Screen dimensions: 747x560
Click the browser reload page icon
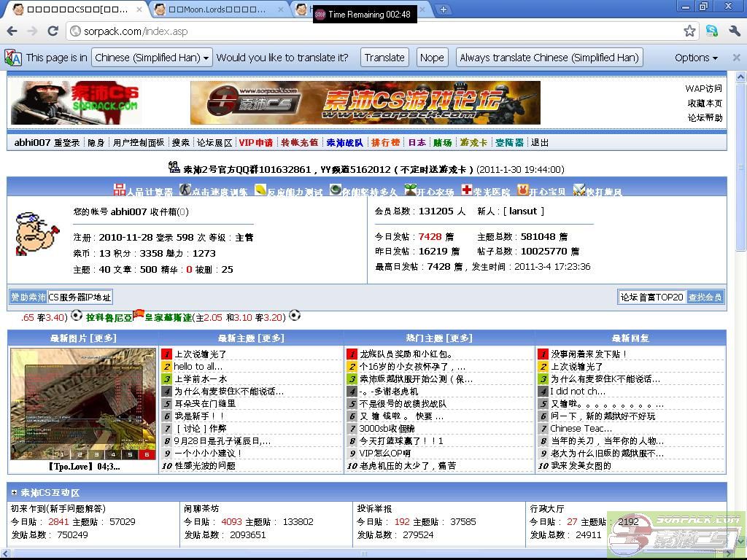(x=53, y=31)
